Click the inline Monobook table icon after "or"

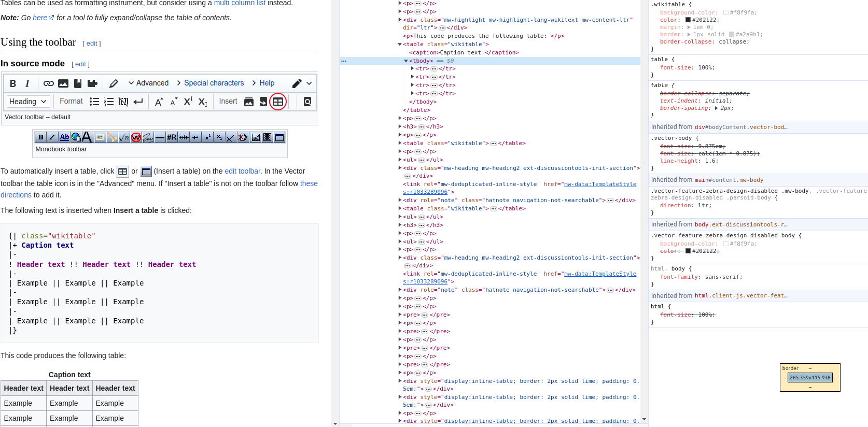(146, 172)
